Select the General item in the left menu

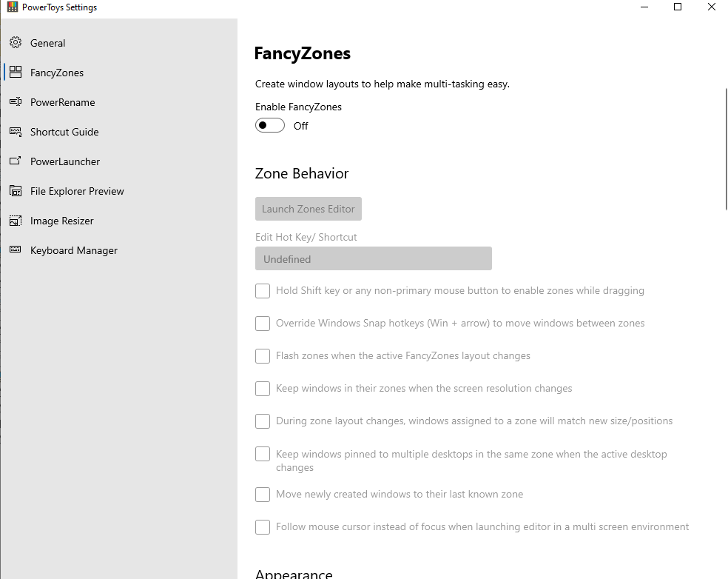47,43
